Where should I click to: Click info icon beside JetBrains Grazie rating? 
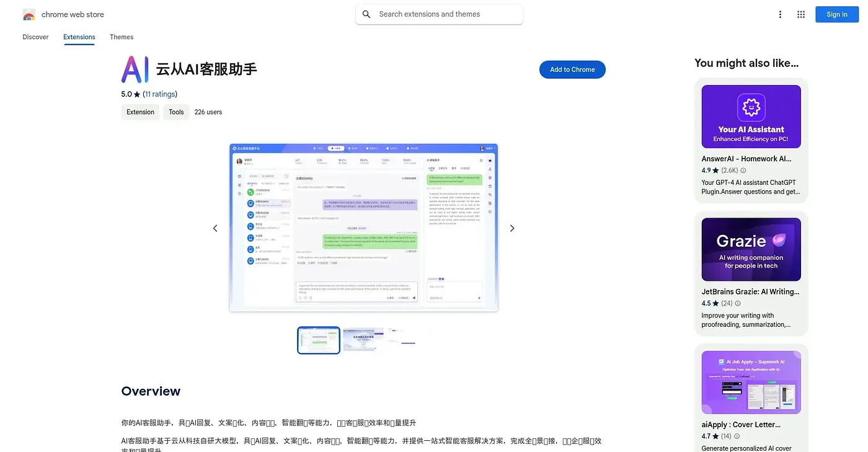click(738, 304)
